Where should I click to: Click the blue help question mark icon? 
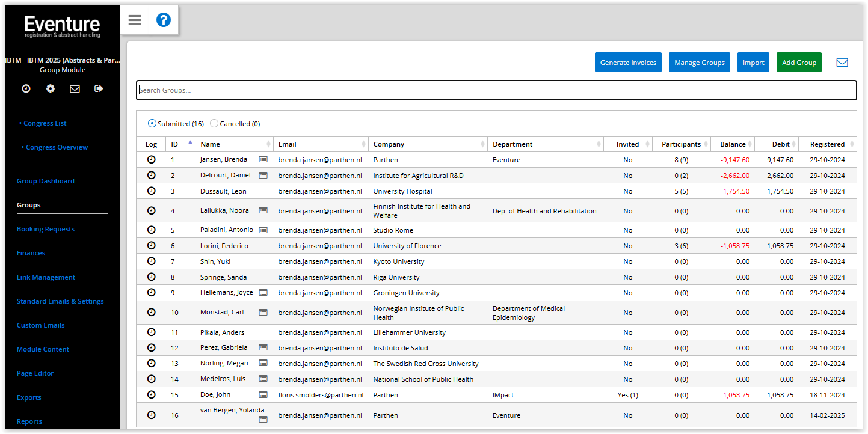pos(164,20)
